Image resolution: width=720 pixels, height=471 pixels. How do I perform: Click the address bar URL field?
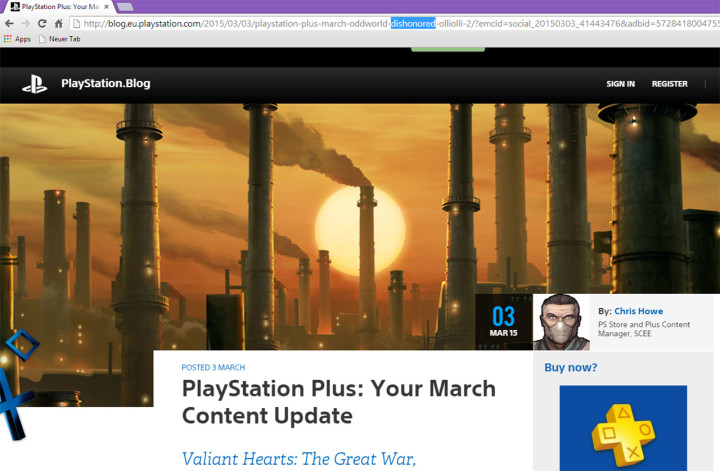(x=395, y=23)
